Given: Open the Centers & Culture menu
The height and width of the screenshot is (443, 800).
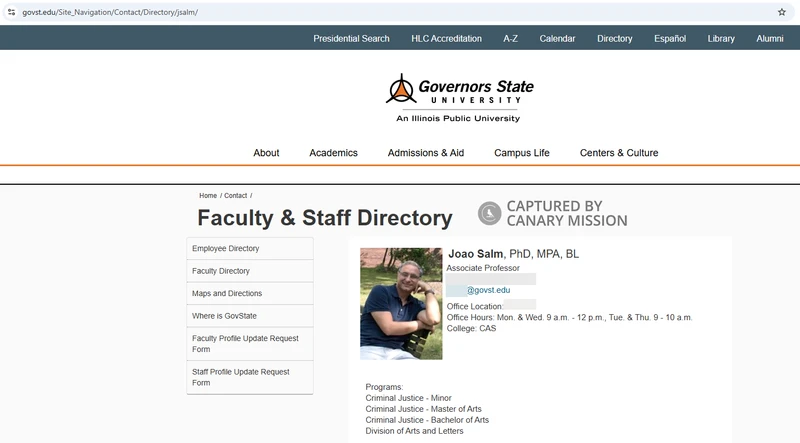Looking at the screenshot, I should coord(619,153).
